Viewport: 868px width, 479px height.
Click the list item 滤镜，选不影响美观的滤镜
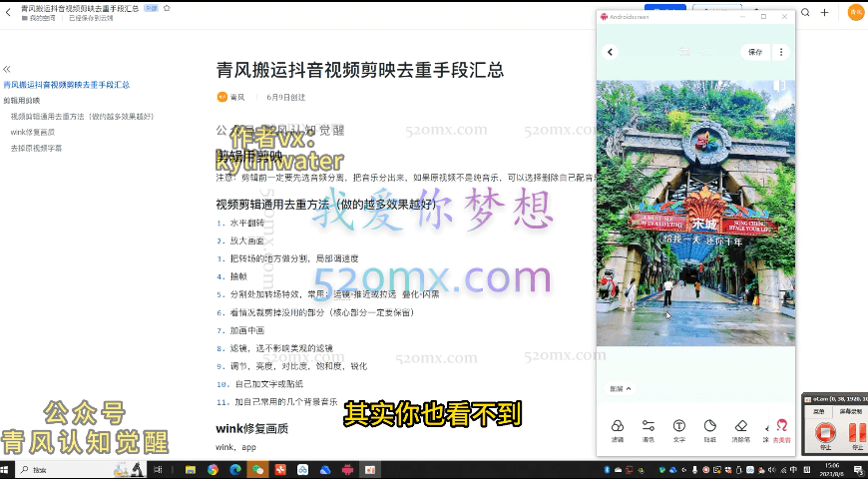281,348
